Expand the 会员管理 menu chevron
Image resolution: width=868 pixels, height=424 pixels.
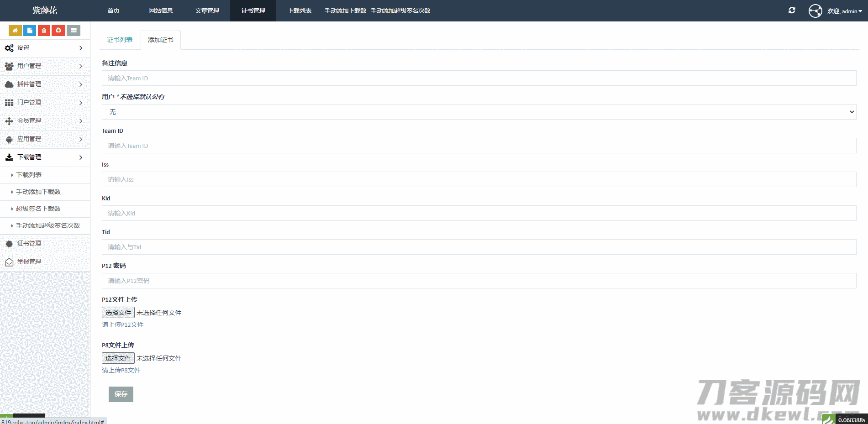[81, 121]
